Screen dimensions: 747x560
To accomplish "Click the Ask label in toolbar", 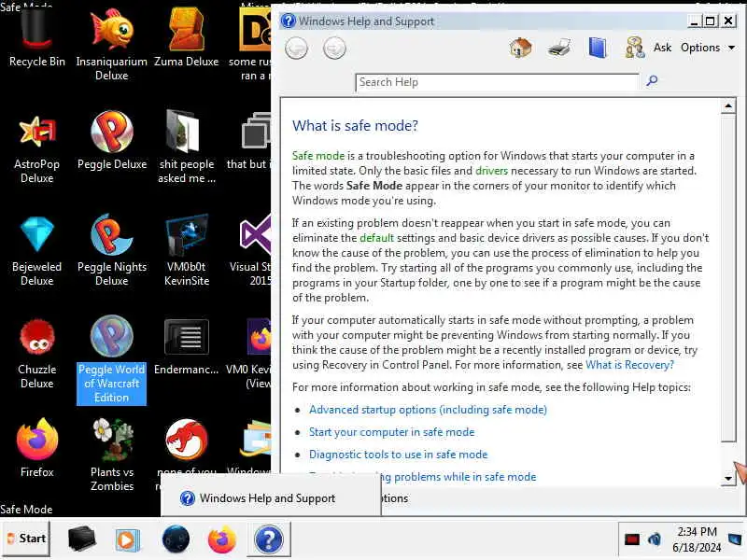I will (x=662, y=48).
